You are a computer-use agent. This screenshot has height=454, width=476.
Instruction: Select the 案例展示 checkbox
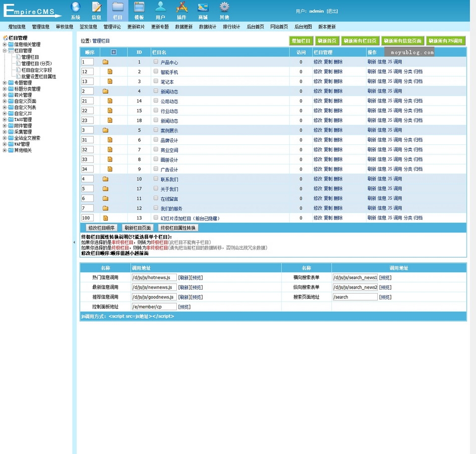click(x=156, y=130)
